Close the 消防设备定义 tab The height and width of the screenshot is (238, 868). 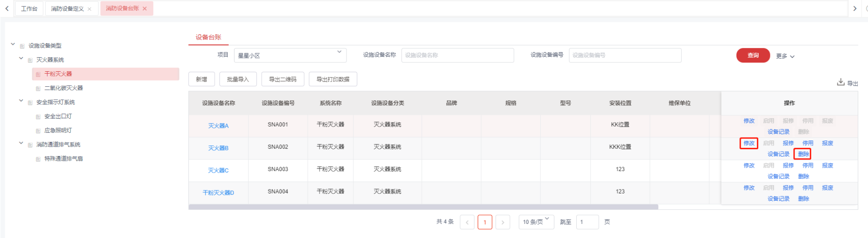(x=89, y=9)
